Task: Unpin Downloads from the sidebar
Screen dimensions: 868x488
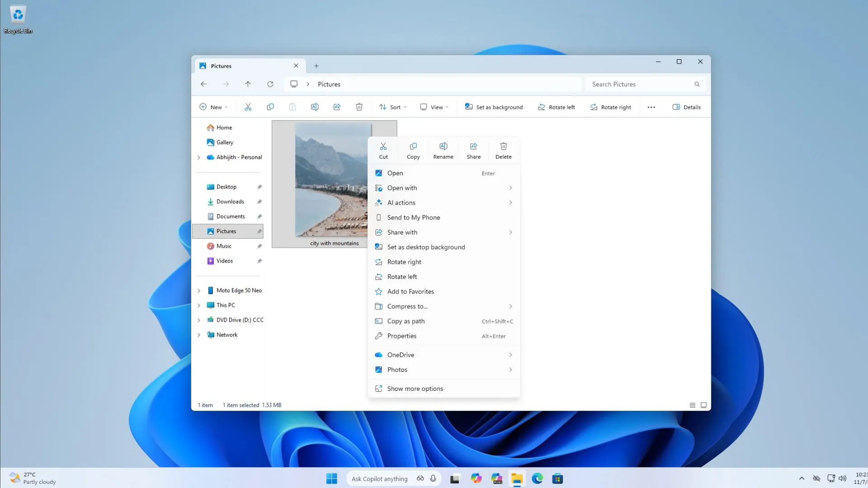Action: (x=259, y=202)
